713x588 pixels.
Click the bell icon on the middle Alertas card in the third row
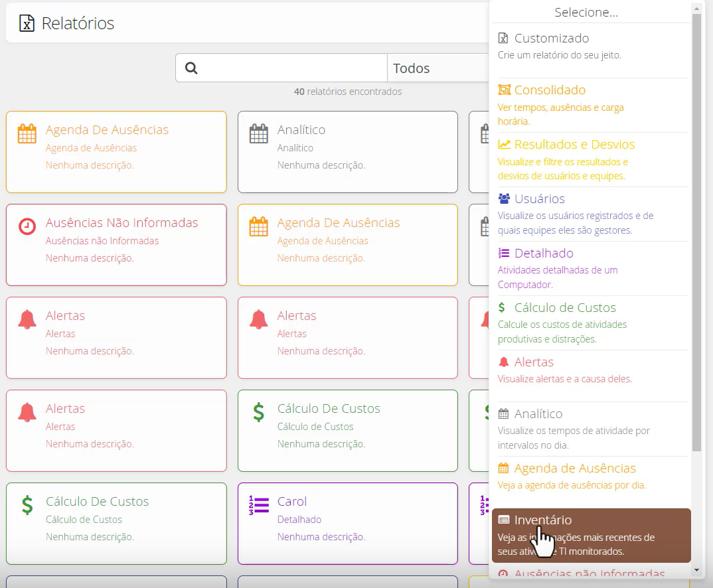pos(259,319)
